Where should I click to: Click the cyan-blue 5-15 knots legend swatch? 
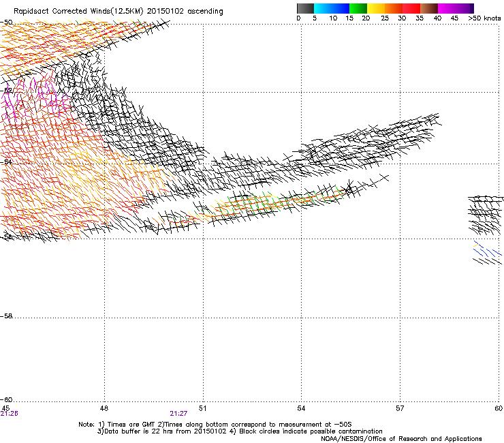point(332,8)
